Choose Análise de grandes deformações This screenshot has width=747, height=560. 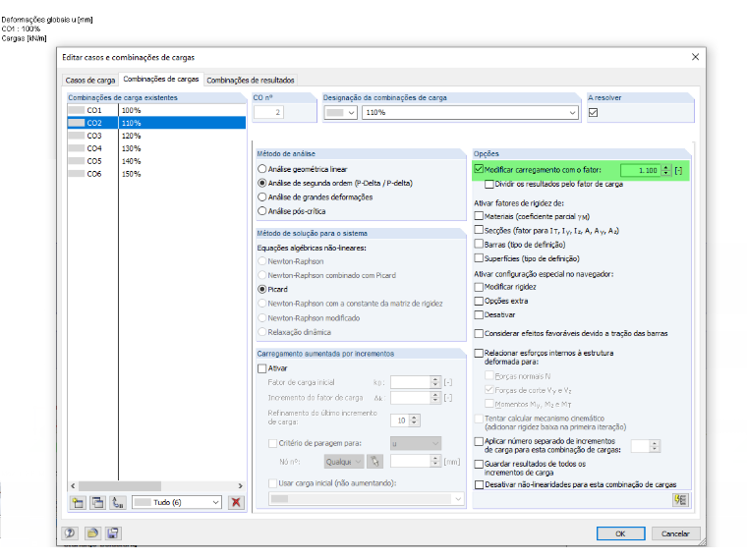coord(262,197)
